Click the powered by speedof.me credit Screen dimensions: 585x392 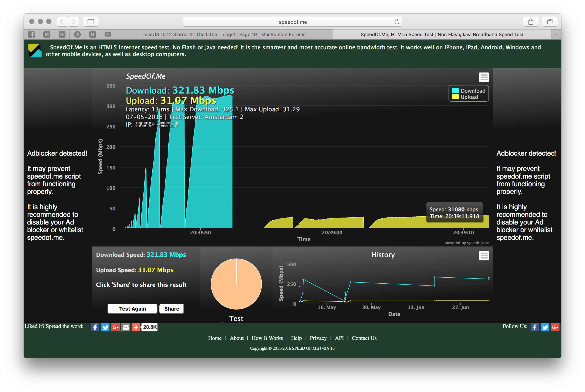tap(466, 243)
